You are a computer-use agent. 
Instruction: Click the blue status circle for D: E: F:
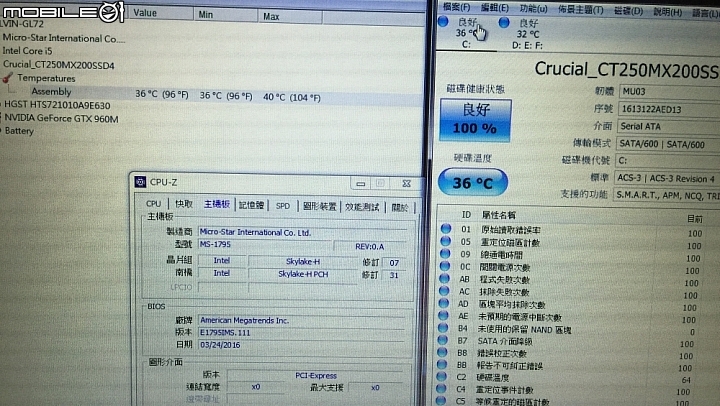504,22
